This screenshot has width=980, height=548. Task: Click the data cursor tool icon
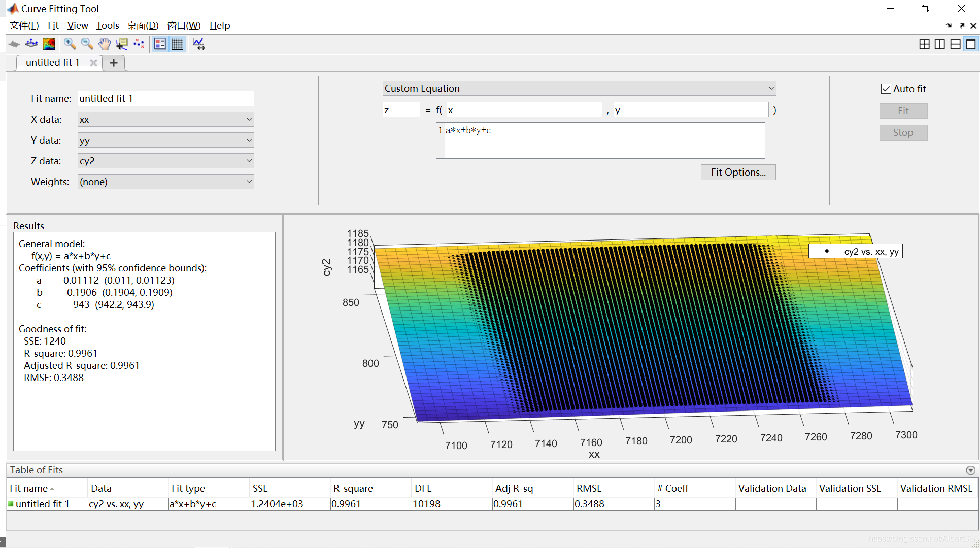[x=122, y=43]
